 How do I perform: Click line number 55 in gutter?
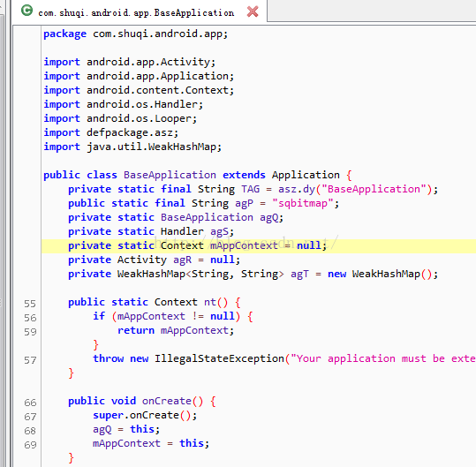pos(30,304)
